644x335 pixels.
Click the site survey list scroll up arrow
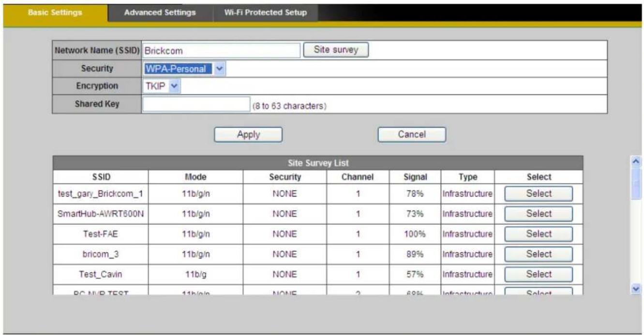click(636, 161)
